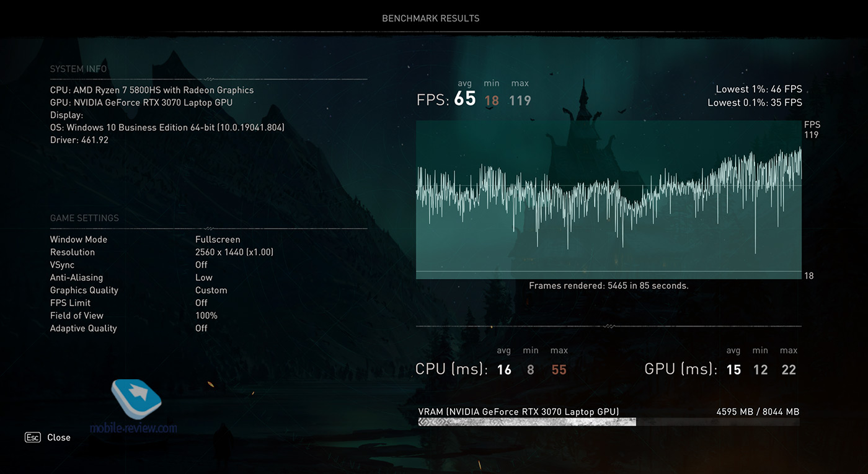Viewport: 868px width, 474px height.
Task: Click the GPU minimum value 12
Action: coord(761,370)
